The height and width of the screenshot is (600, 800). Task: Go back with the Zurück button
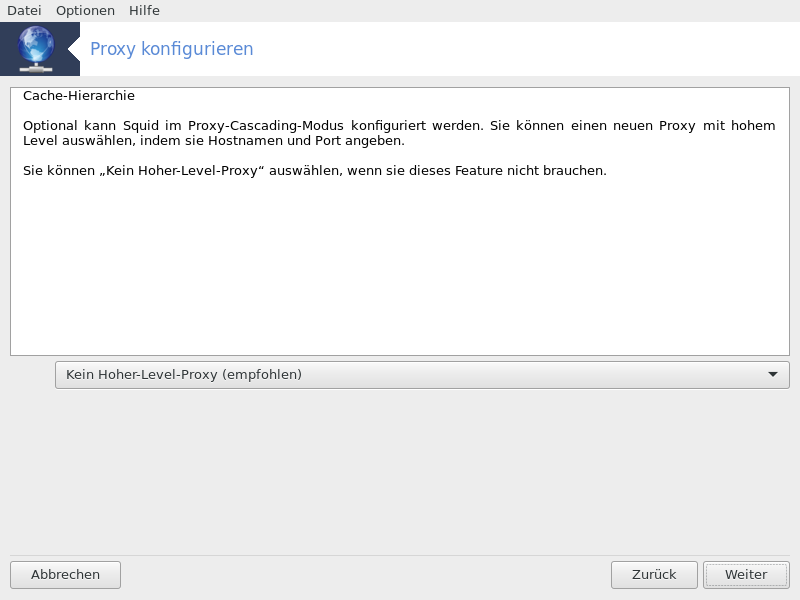pos(654,575)
